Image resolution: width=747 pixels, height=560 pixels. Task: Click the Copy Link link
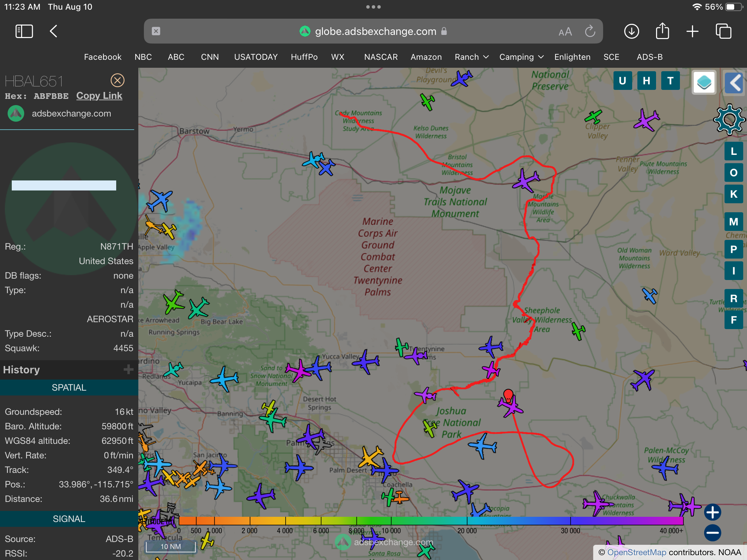point(99,96)
